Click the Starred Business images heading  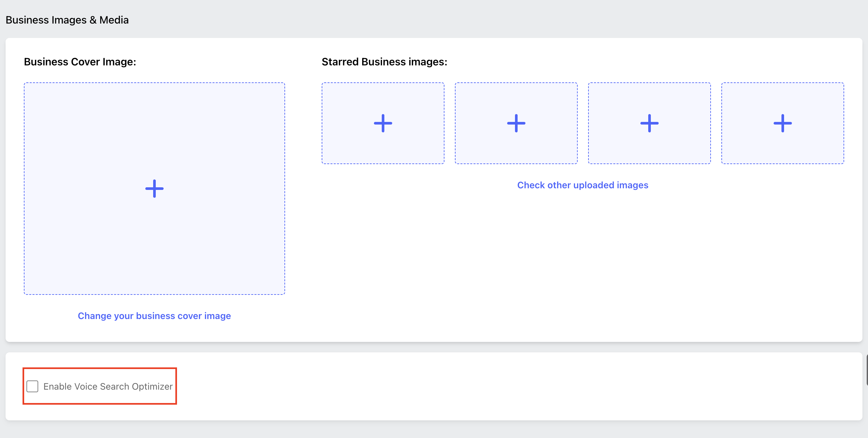point(384,62)
